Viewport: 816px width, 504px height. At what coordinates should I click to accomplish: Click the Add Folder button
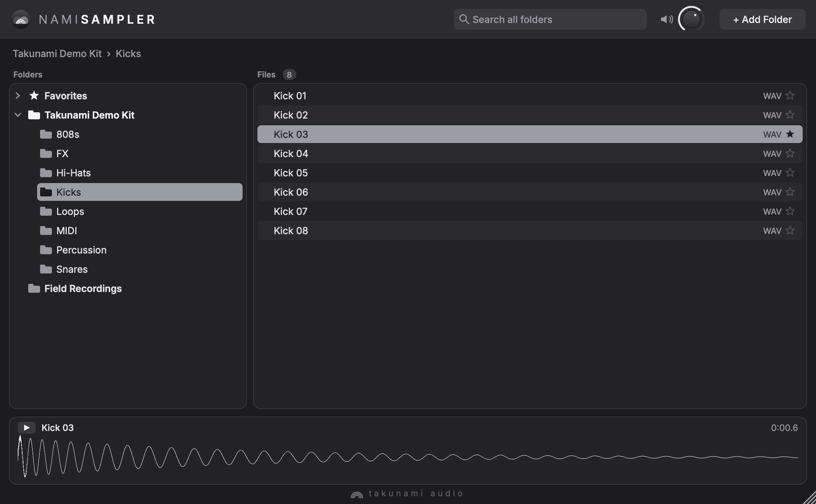[x=762, y=19]
